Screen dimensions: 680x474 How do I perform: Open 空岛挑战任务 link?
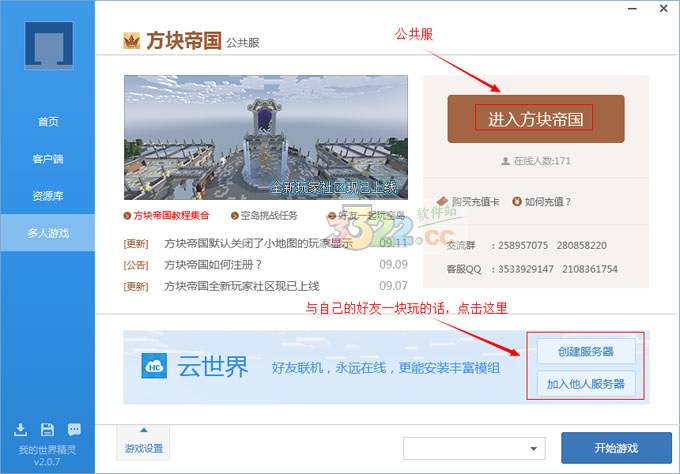click(x=269, y=216)
